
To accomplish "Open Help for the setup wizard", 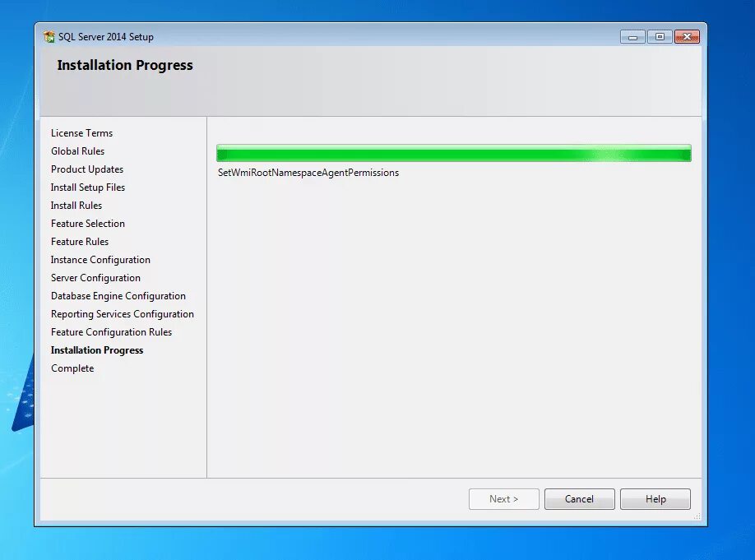I will point(655,499).
